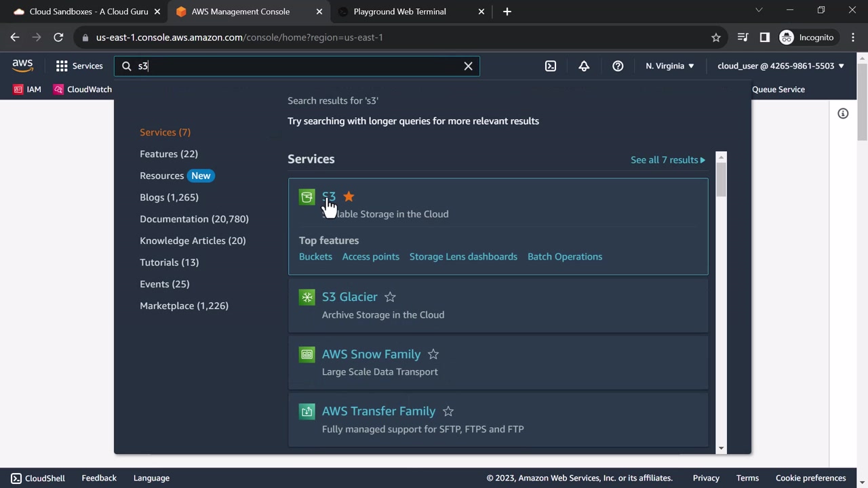Unfavorite S3 with the orange star
The image size is (868, 488).
(349, 197)
